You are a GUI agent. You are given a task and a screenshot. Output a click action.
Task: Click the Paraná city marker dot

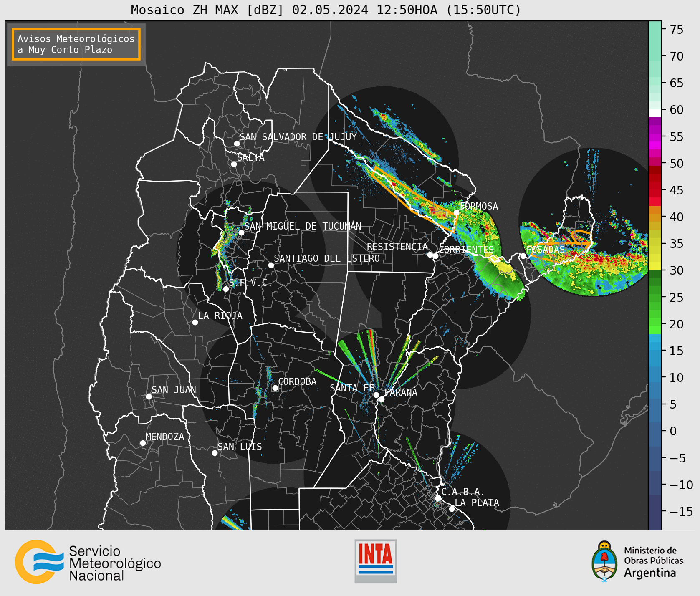(382, 399)
